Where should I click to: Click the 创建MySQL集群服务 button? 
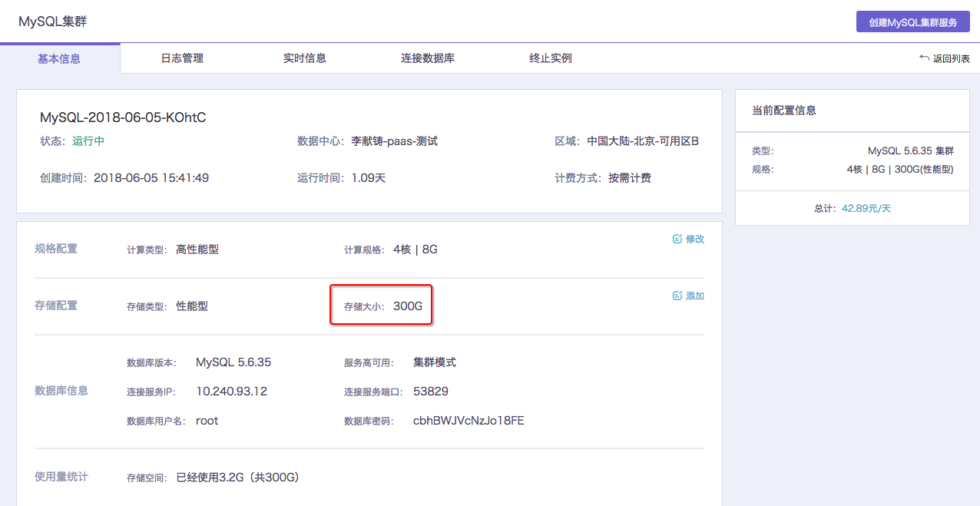(913, 22)
